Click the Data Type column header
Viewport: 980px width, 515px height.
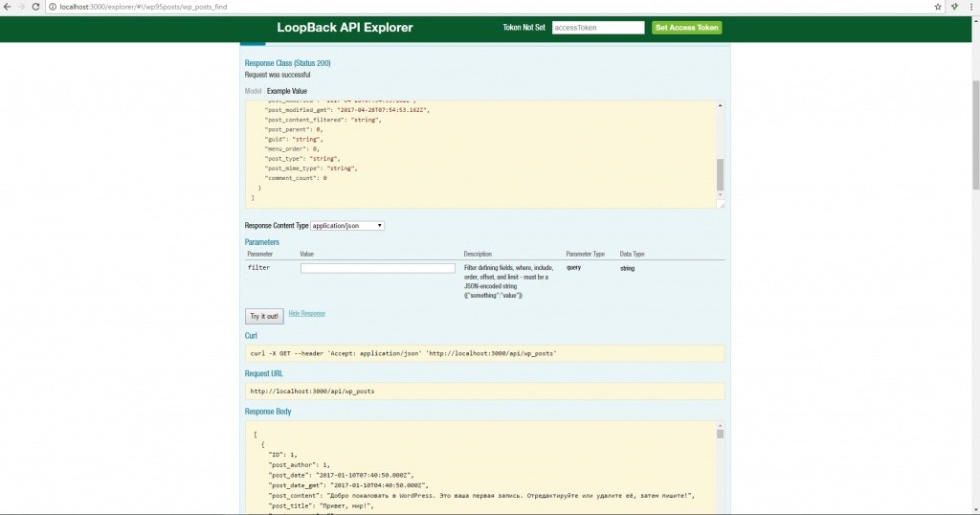632,255
